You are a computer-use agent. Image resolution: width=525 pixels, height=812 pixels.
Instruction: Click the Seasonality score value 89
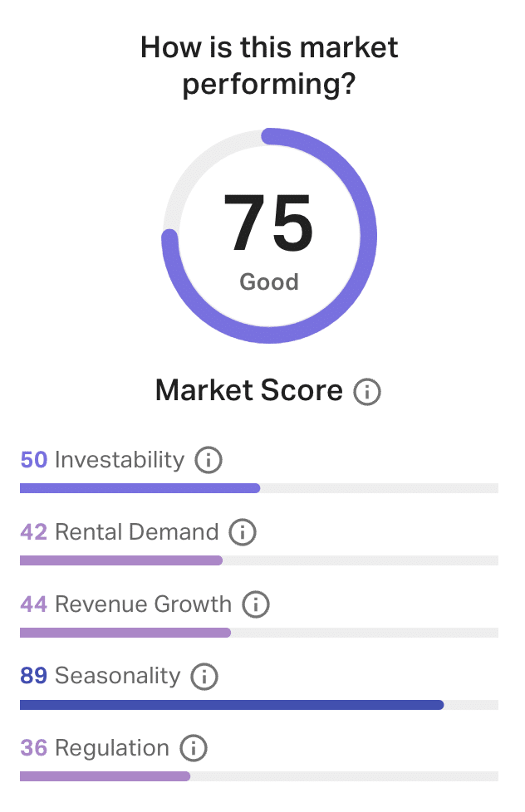tap(34, 677)
